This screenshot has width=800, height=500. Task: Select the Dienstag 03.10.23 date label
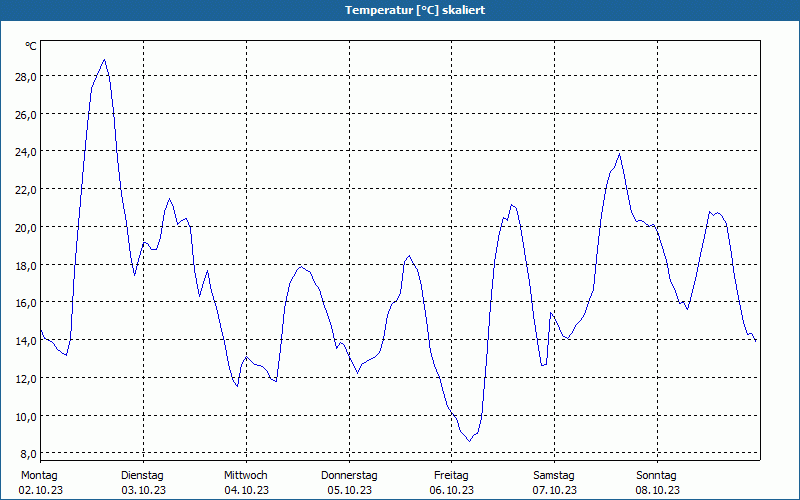point(143,483)
